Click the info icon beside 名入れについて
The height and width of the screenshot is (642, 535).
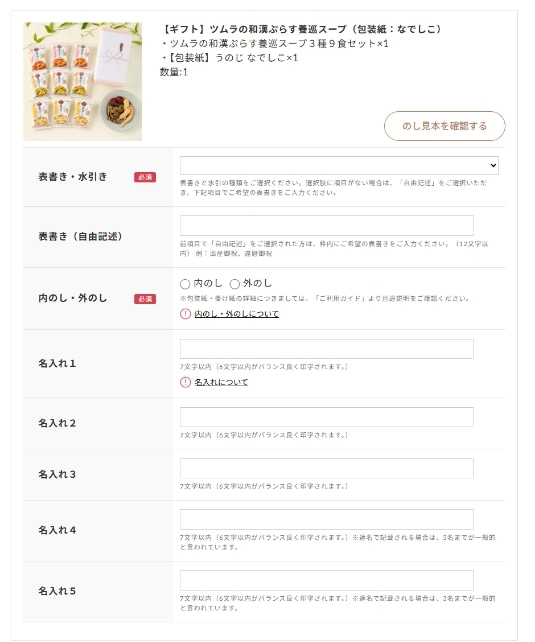[x=185, y=382]
